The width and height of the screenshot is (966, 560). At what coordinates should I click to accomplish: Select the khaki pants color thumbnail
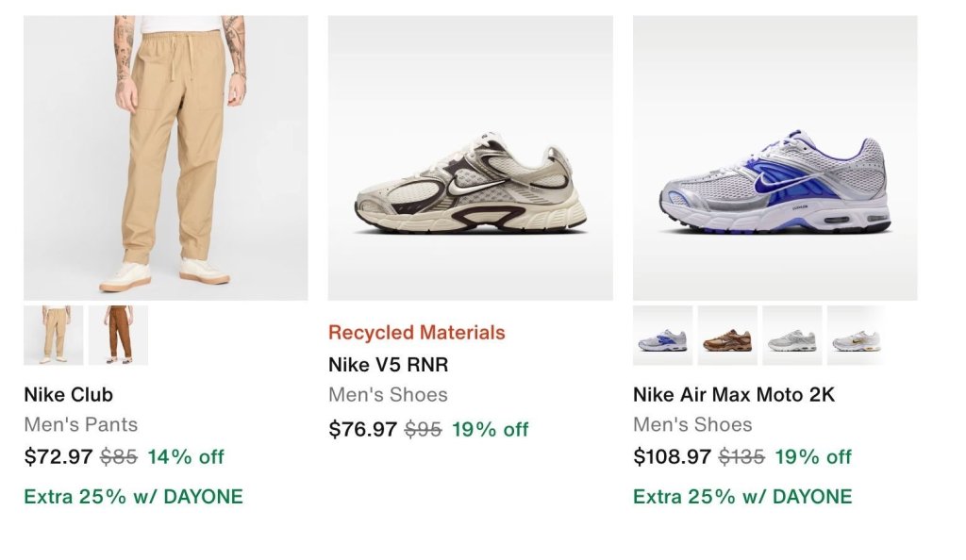click(54, 336)
